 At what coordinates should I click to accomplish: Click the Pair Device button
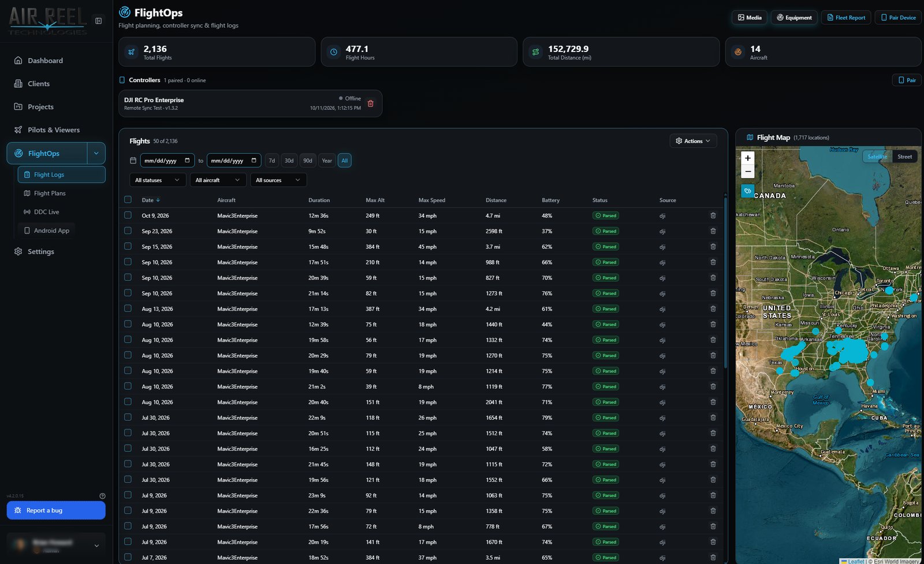(x=898, y=17)
